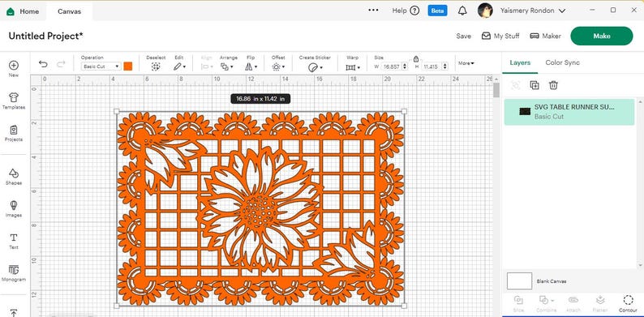Open the Arrange dropdown
Image resolution: width=644 pixels, height=317 pixels.
(227, 66)
